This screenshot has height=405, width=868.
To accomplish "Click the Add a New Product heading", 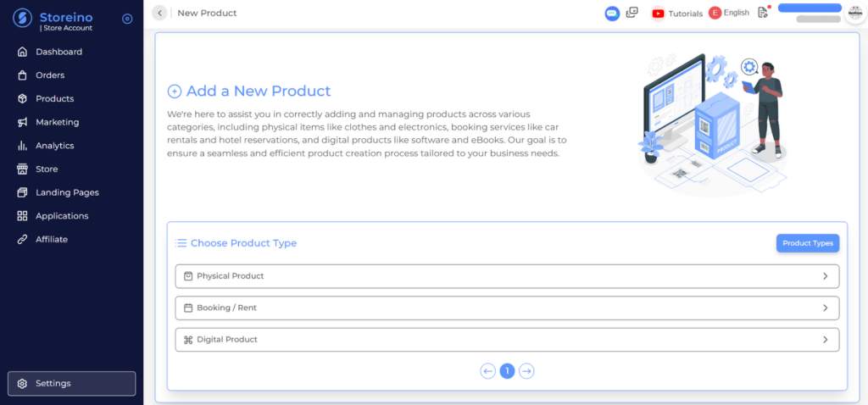I will (259, 91).
